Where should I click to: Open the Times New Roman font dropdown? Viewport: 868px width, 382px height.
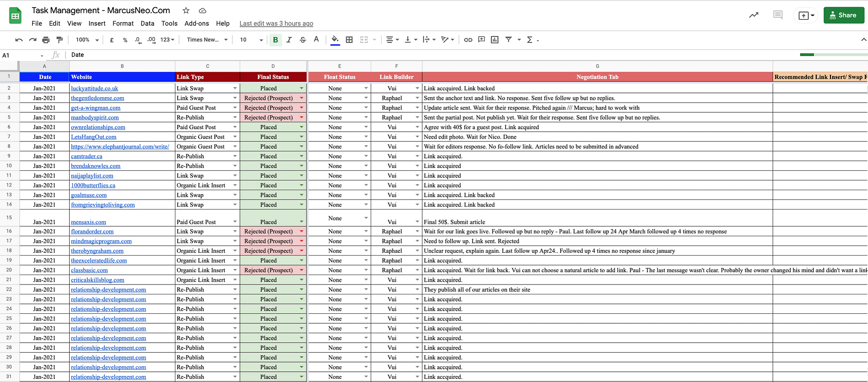click(207, 40)
